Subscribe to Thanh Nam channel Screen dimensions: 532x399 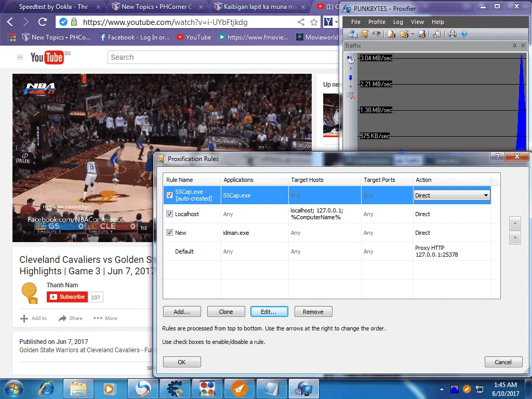[67, 297]
